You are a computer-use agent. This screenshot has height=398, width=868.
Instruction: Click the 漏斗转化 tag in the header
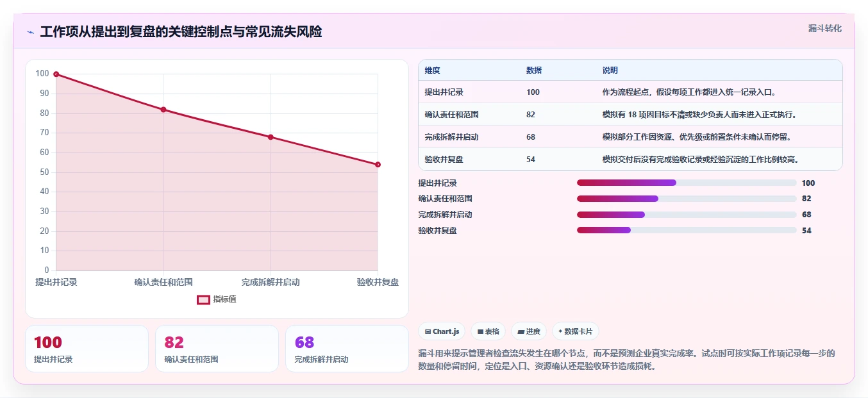pyautogui.click(x=824, y=28)
